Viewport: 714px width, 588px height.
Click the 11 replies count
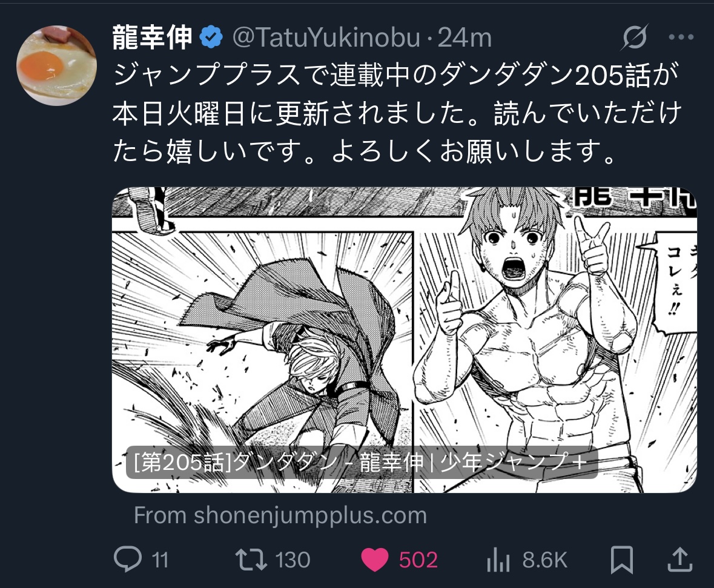[x=160, y=560]
